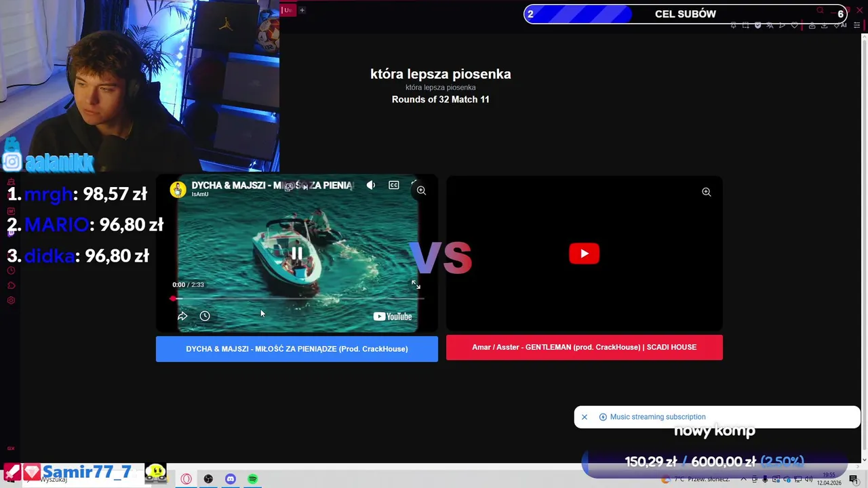
Task: Open the Windows notification center
Action: [853, 479]
